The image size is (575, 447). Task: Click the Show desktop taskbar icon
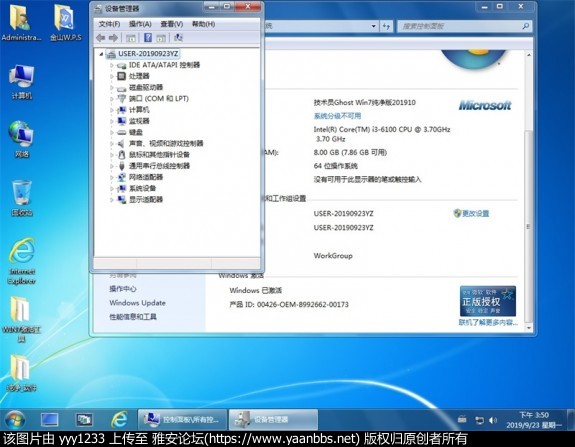point(50,419)
